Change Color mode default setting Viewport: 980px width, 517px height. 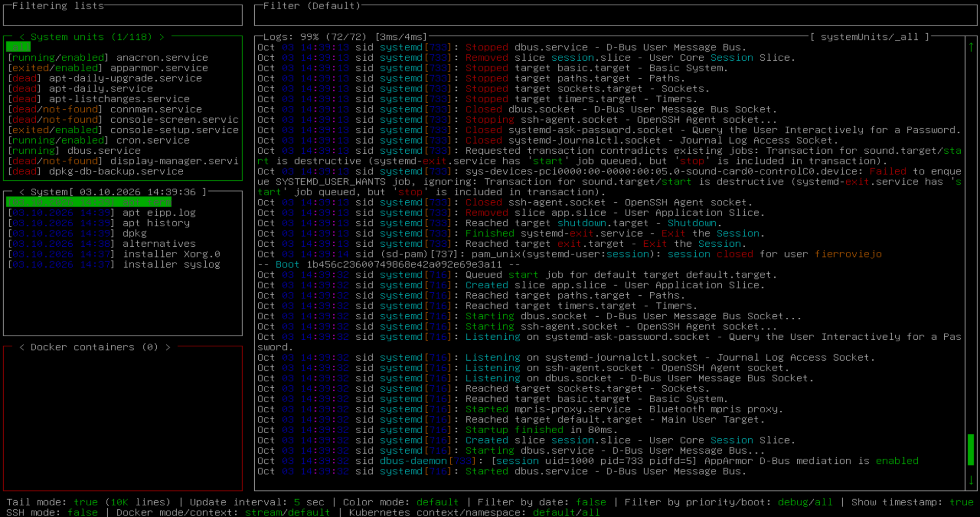(x=438, y=502)
